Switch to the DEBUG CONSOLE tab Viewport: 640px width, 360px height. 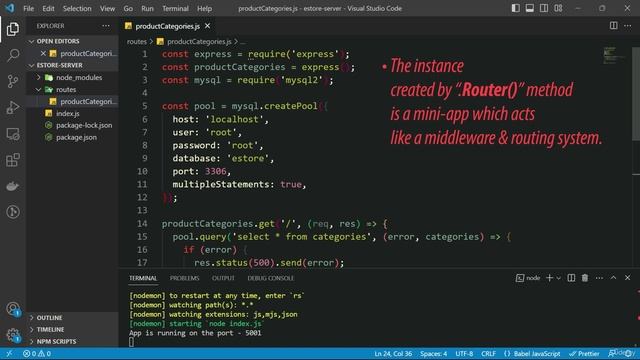pyautogui.click(x=271, y=278)
